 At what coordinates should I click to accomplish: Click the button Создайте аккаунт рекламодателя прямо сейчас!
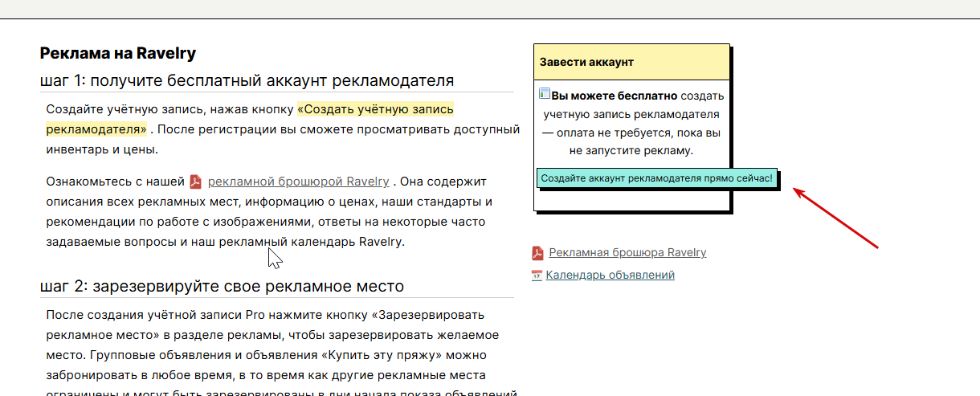[656, 178]
